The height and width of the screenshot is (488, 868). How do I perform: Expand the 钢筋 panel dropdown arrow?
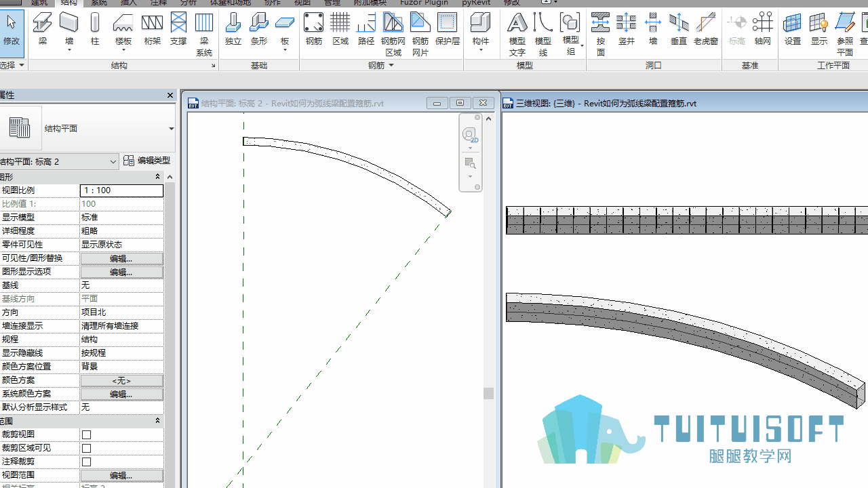(x=391, y=66)
